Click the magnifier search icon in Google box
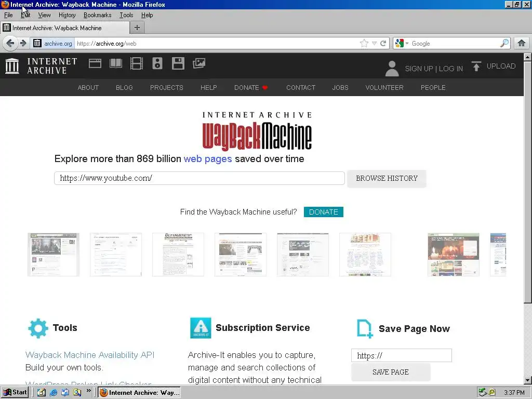Viewport: 532px width, 399px height. (504, 43)
